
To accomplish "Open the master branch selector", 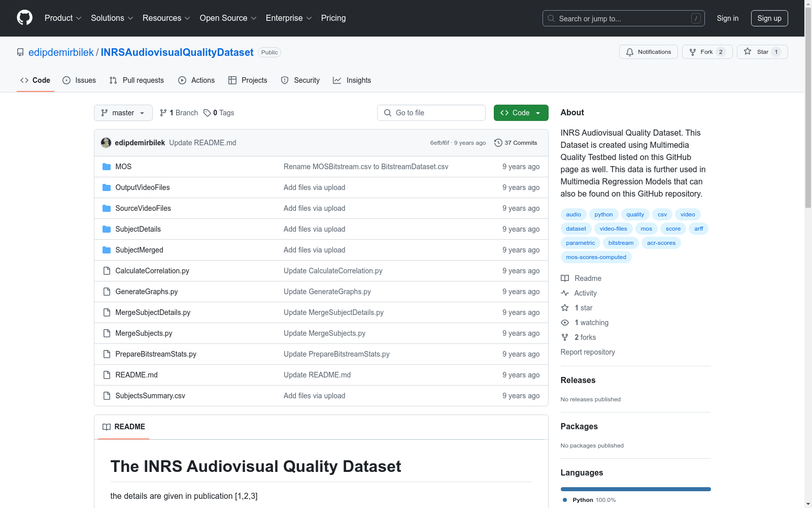I will (x=123, y=113).
